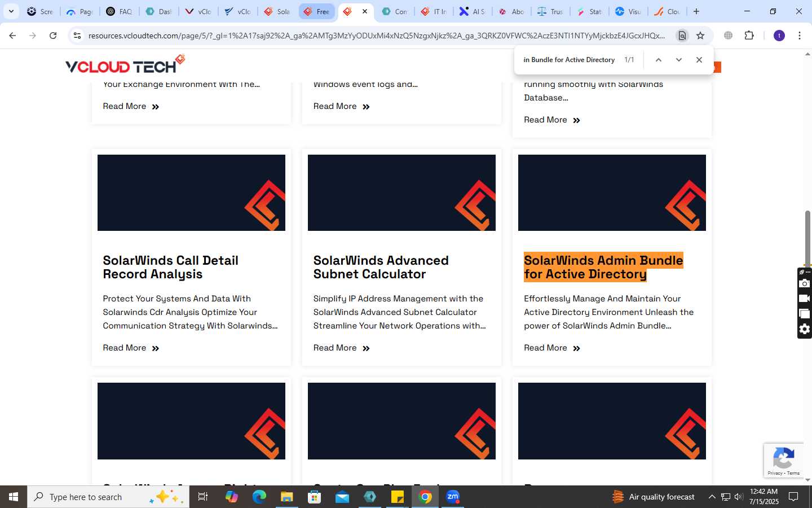Go forward using the browser forward arrow
812x508 pixels.
[x=33, y=36]
